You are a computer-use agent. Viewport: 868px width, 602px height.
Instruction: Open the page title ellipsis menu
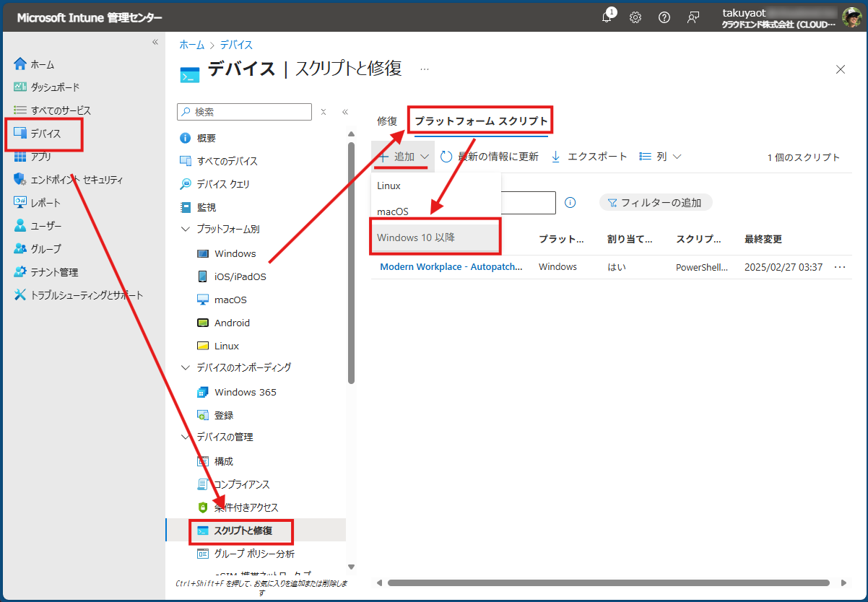(425, 69)
